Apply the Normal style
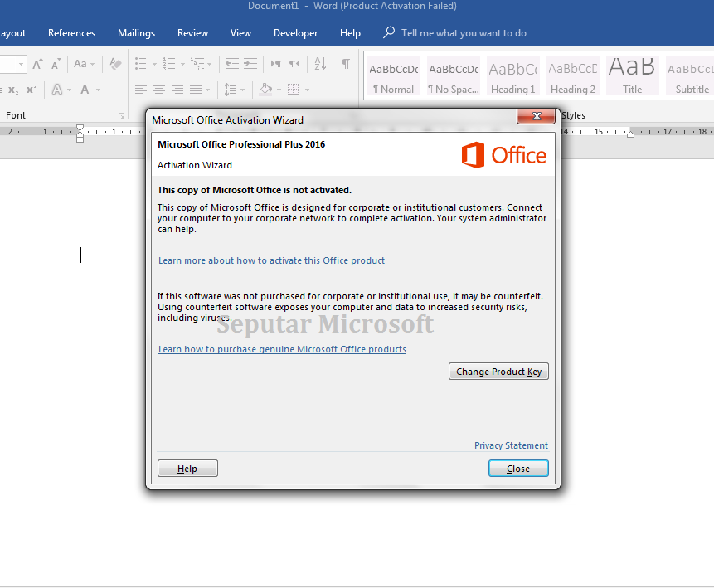Image resolution: width=714 pixels, height=588 pixels. coord(394,76)
